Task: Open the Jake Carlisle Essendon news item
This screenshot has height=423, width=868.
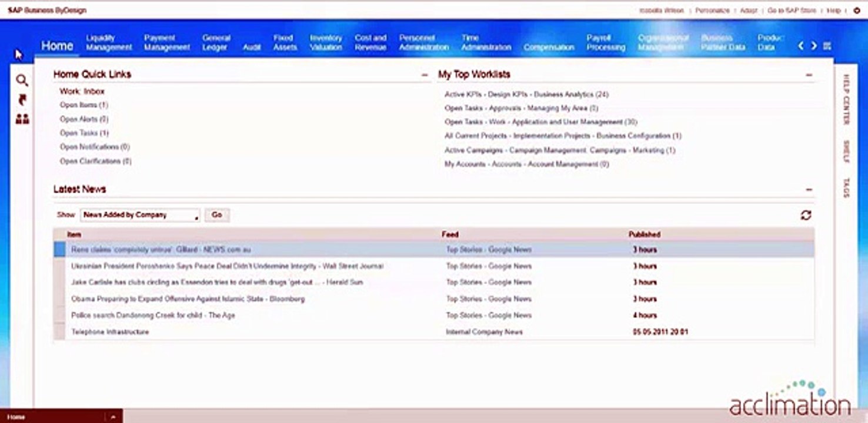Action: (217, 283)
